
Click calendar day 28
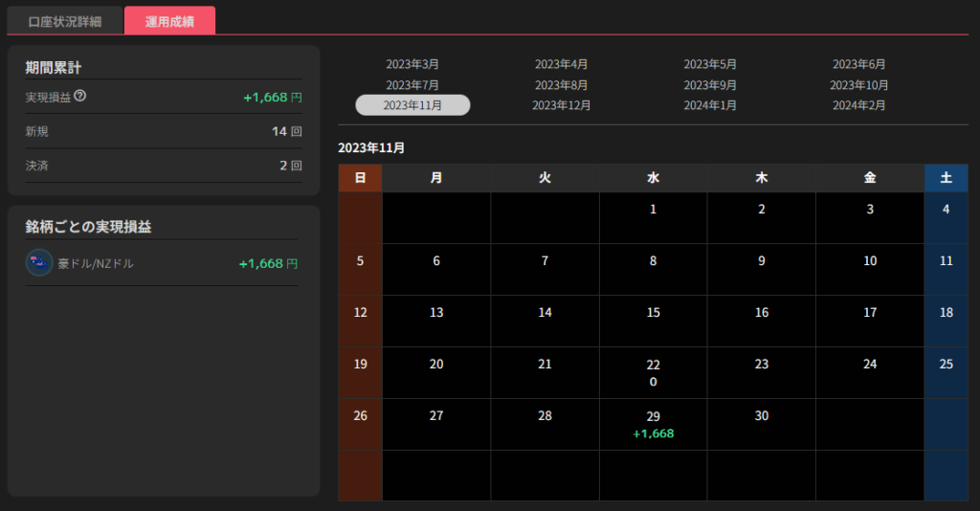(x=545, y=425)
